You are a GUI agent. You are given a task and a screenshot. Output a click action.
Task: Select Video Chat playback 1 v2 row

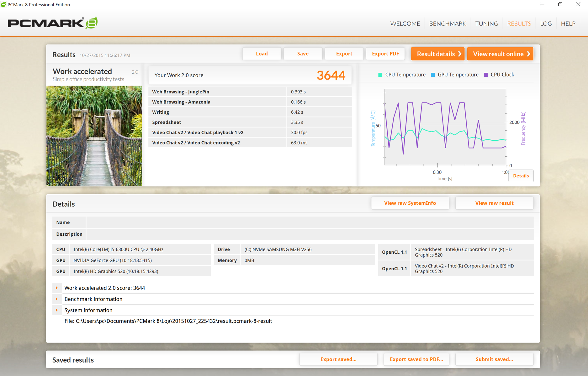click(250, 133)
